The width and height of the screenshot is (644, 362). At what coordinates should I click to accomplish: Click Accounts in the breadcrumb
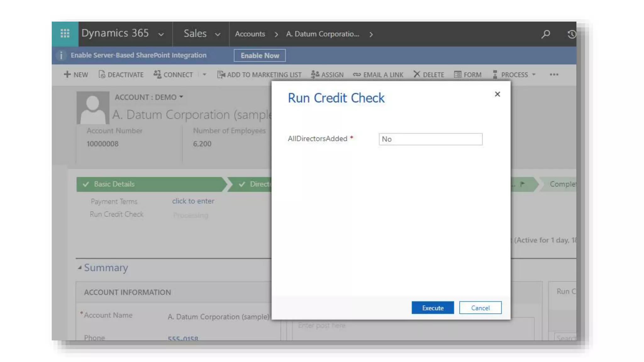250,34
